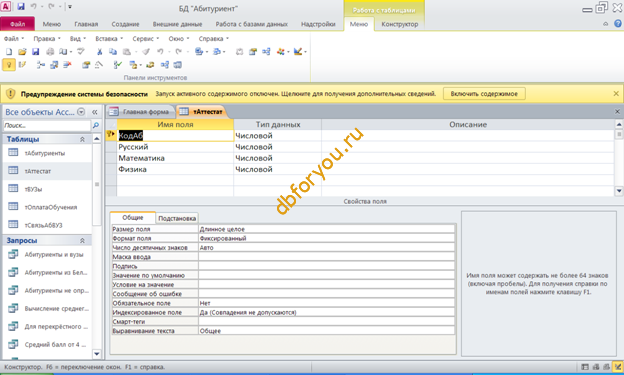The width and height of the screenshot is (624, 375).
Task: Click the Save icon in Quick Access Toolbar
Action: 21,6
